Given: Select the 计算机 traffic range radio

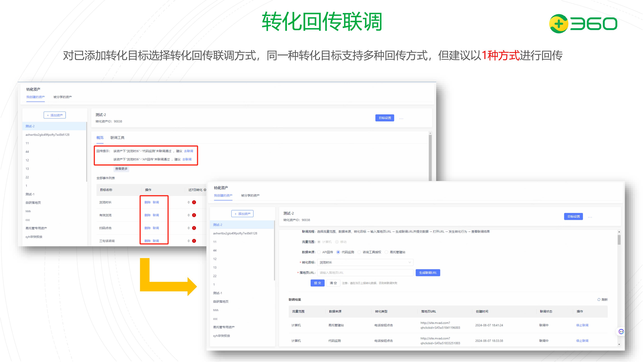Looking at the screenshot, I should [x=319, y=242].
